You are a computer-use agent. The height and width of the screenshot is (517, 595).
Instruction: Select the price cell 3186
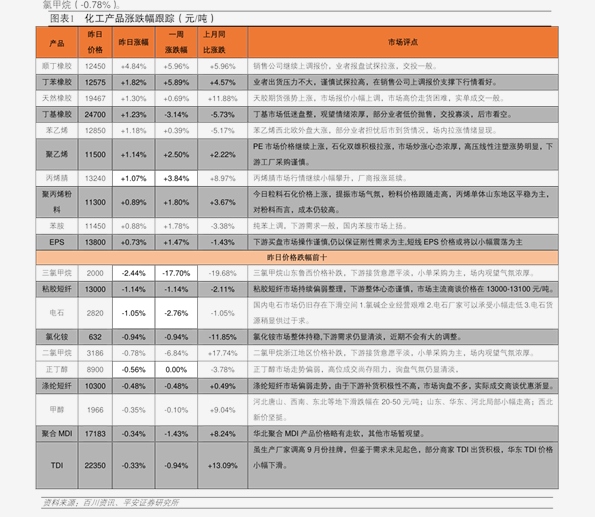coord(95,353)
